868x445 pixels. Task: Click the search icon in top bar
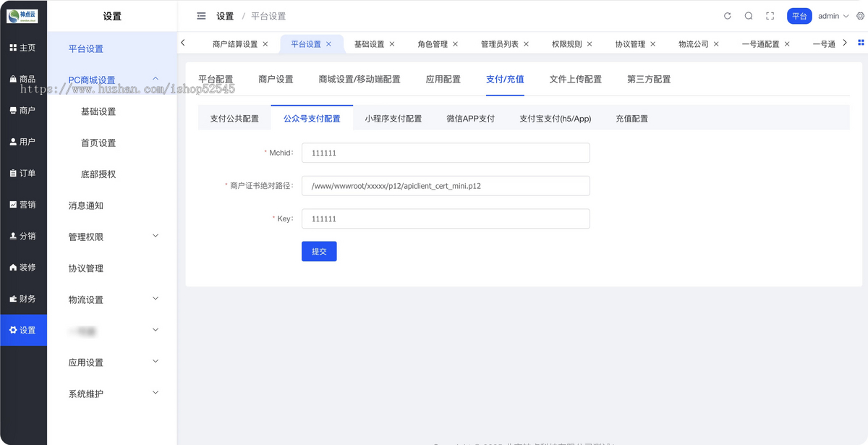pyautogui.click(x=749, y=16)
